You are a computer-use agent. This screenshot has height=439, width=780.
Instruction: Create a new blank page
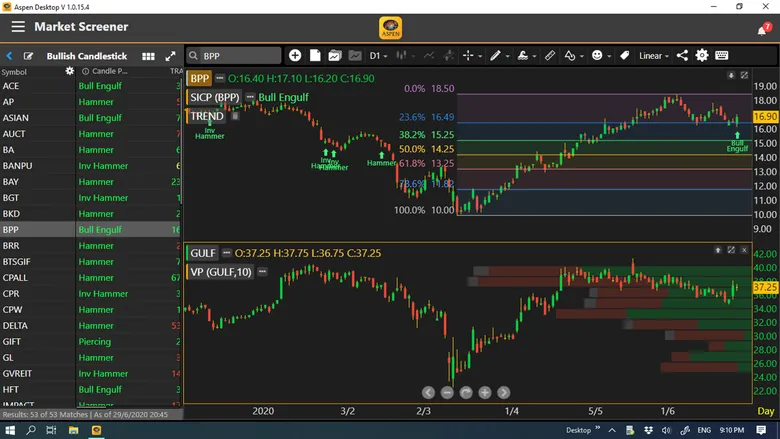click(x=315, y=56)
